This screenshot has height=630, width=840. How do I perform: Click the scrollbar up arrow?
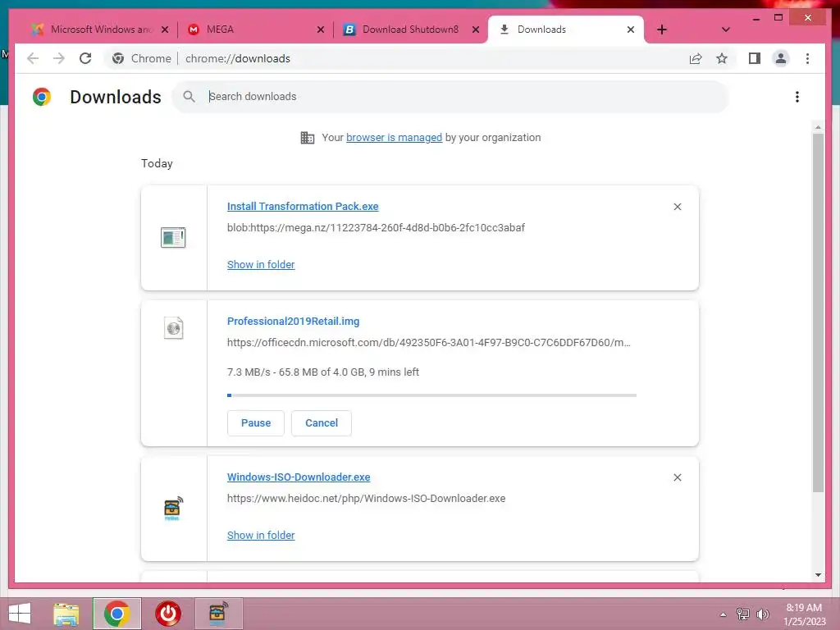(x=818, y=127)
